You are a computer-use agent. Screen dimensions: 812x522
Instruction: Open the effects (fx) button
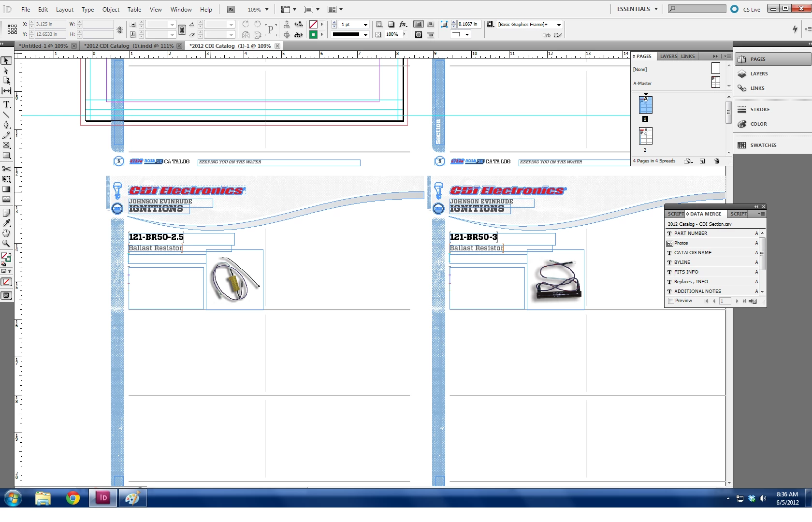[x=403, y=24]
